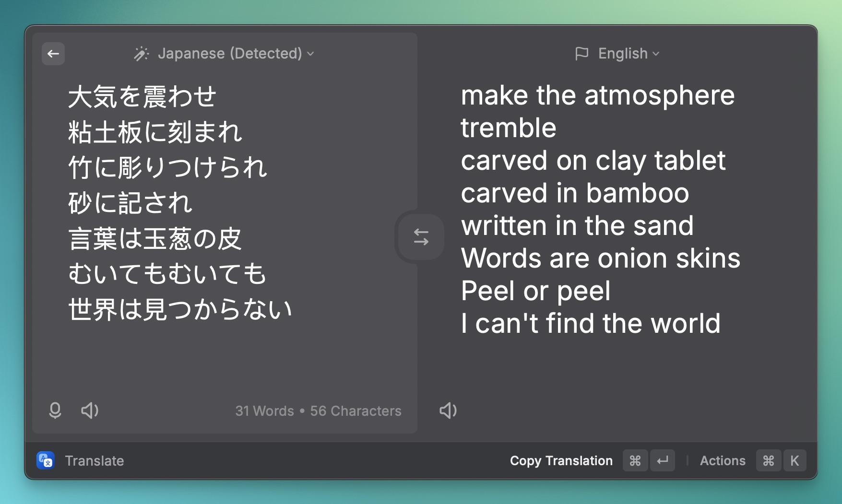The height and width of the screenshot is (504, 842).
Task: Click the 31 Words • 56 Characters counter
Action: point(318,411)
